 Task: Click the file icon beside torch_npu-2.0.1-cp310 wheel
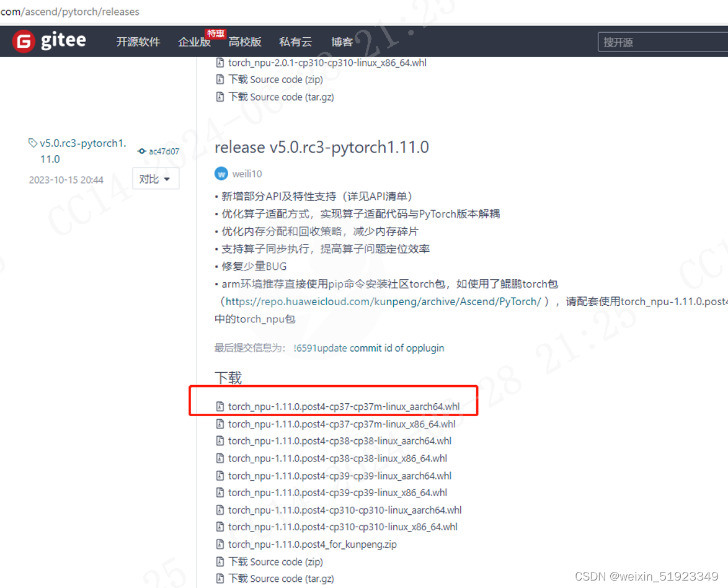coord(218,62)
